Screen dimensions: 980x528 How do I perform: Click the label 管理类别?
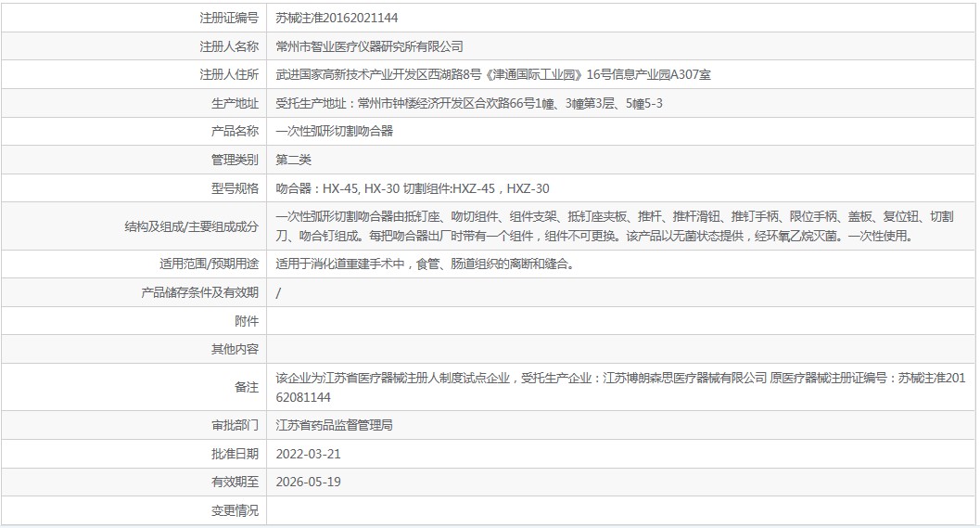pyautogui.click(x=235, y=160)
